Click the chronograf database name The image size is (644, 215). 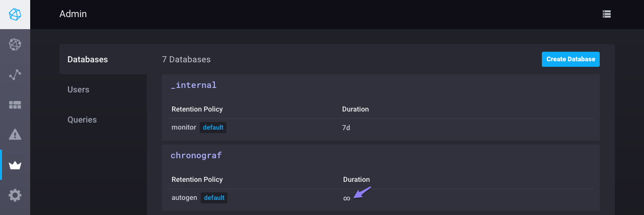(x=196, y=155)
